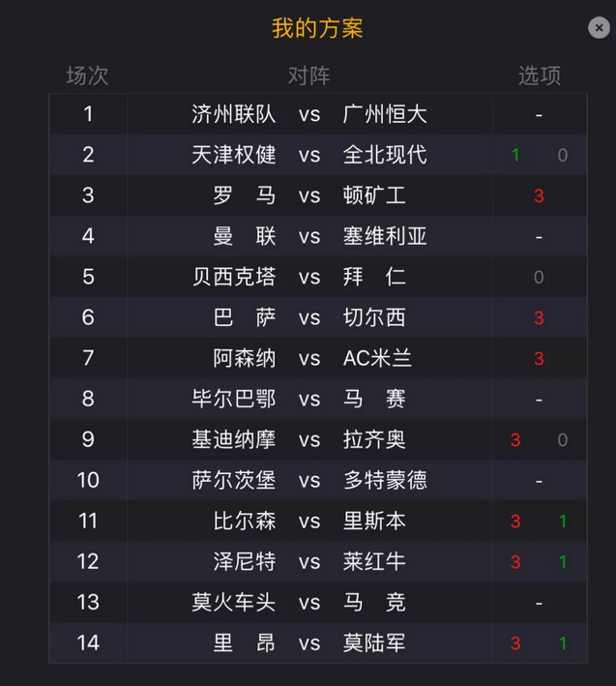Image resolution: width=616 pixels, height=686 pixels.
Task: Click red 3 for 基迪纳摩 vs 拉齐奥
Action: [515, 439]
